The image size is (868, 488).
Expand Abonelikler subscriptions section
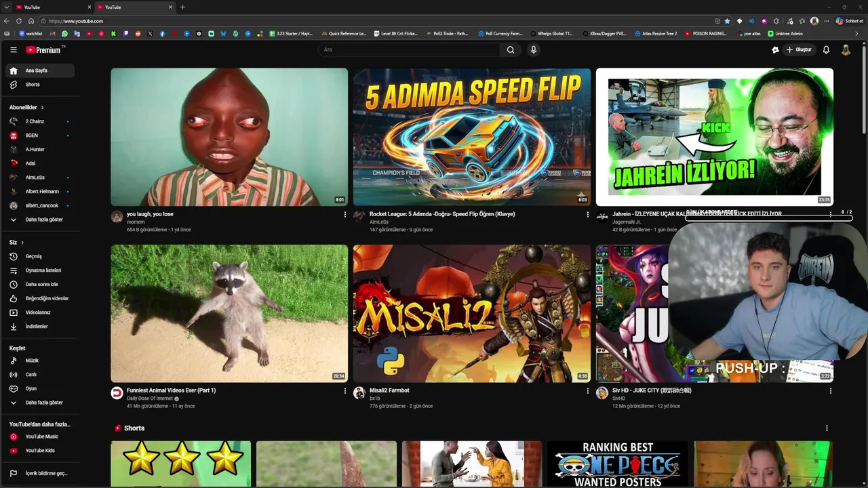tap(26, 107)
